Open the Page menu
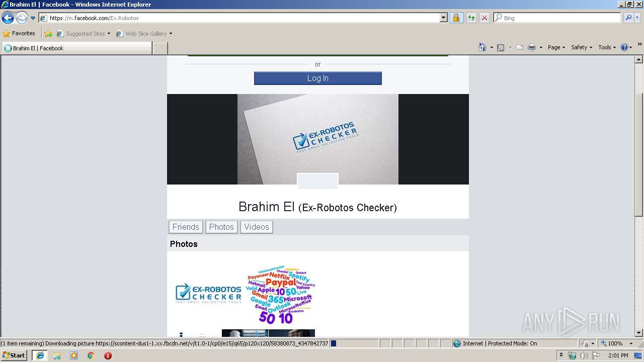644x362 pixels. (556, 47)
